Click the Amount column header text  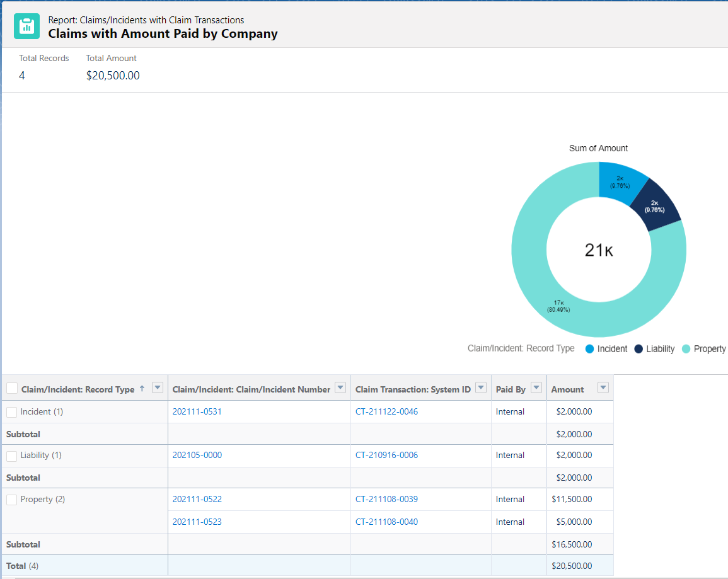[567, 389]
